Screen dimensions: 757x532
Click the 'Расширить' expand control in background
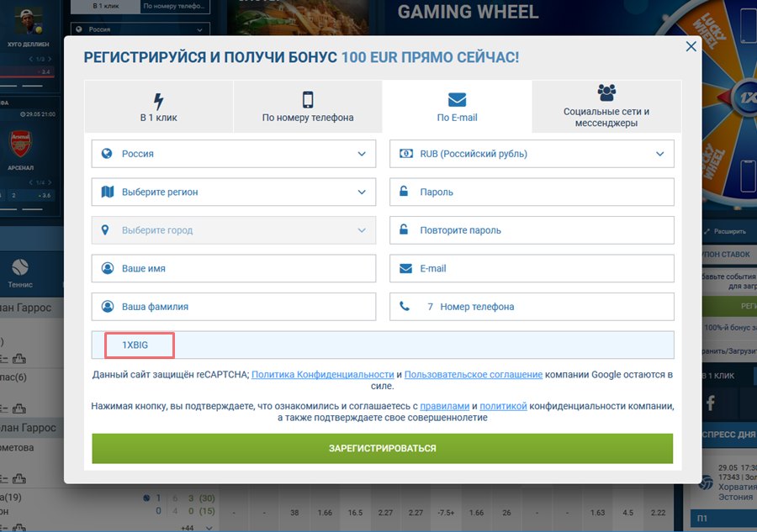click(725, 231)
